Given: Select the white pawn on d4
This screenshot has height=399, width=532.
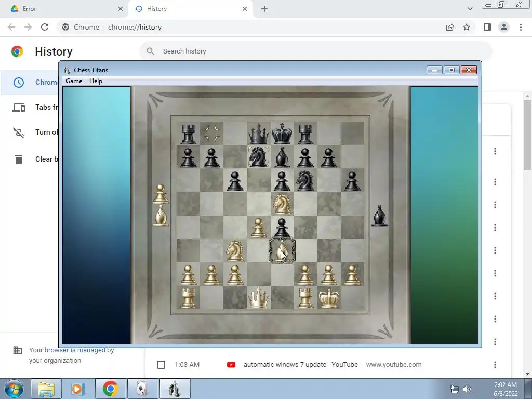Looking at the screenshot, I should [259, 228].
